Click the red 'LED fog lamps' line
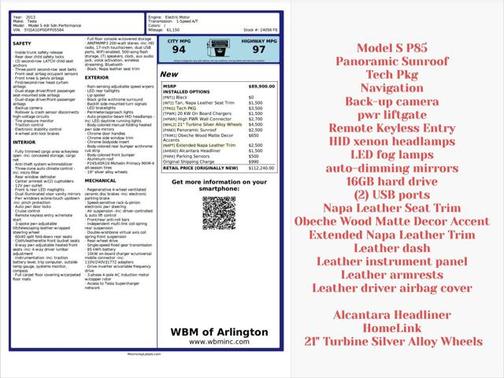The width and height of the screenshot is (504, 378). click(x=392, y=155)
